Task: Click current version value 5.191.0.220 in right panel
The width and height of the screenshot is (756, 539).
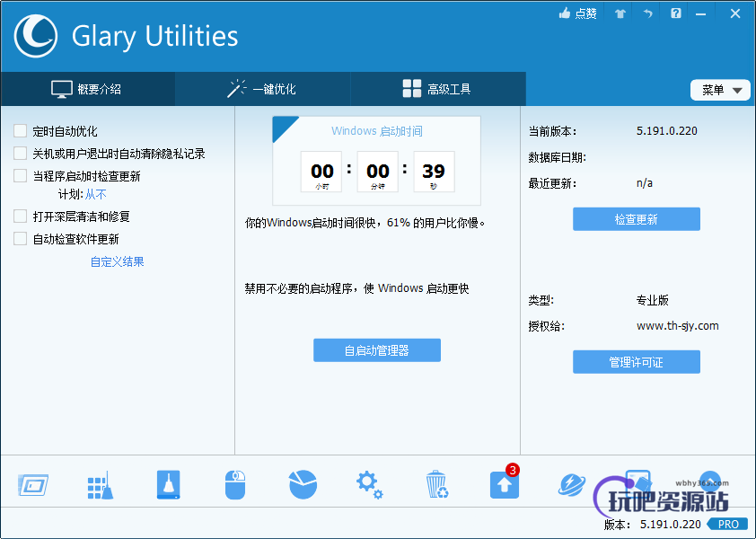Action: [667, 131]
